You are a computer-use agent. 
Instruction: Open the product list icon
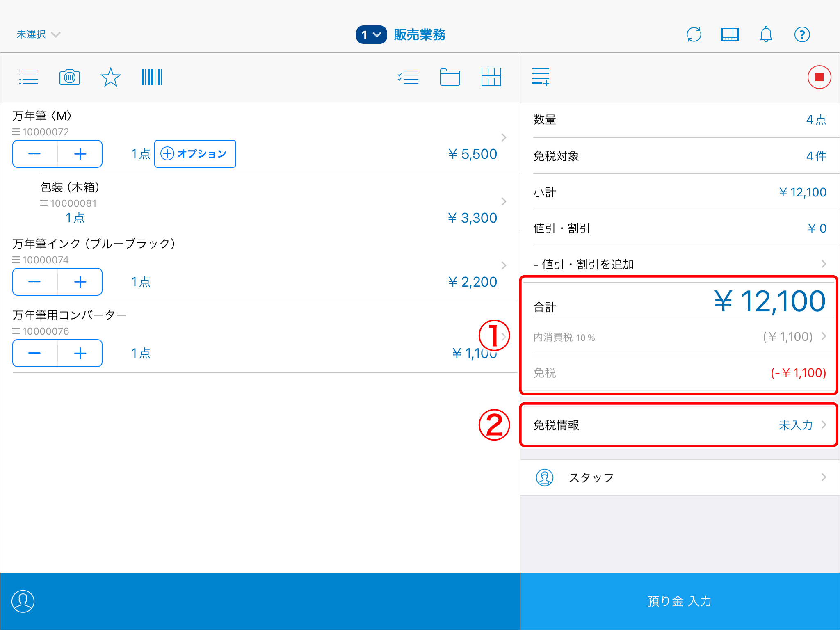pos(28,77)
